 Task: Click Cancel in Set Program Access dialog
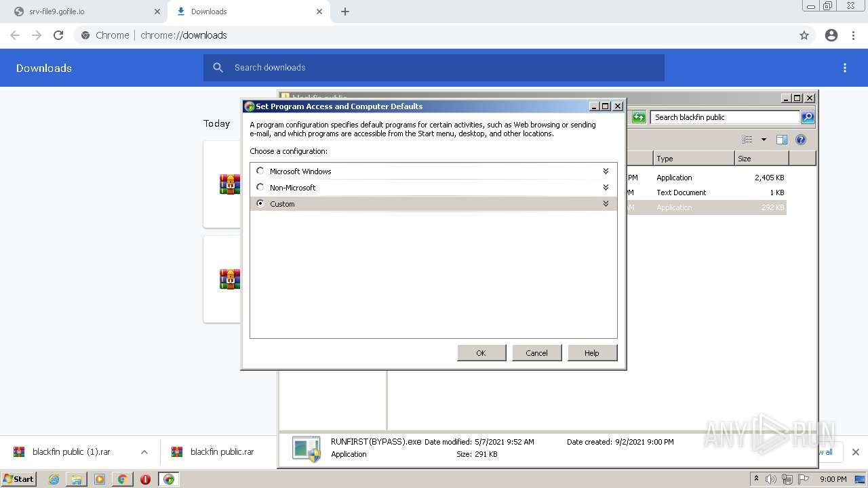click(x=536, y=352)
